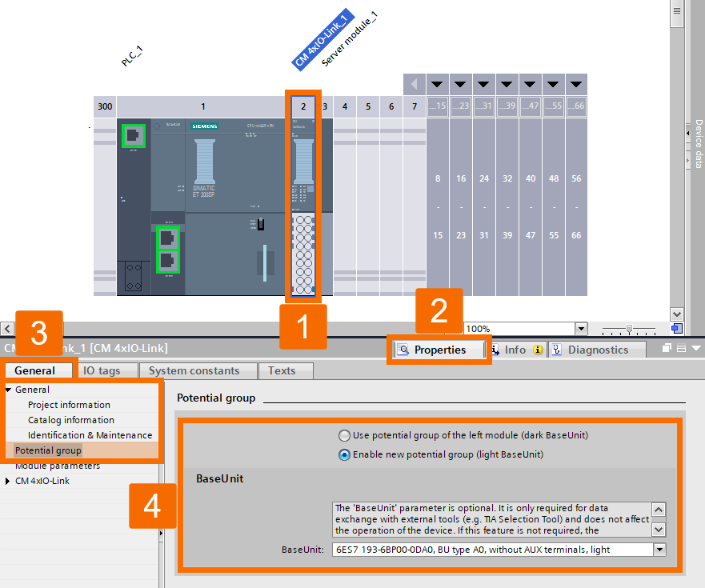Select slot 5 header
Image resolution: width=705 pixels, height=588 pixels.
368,106
